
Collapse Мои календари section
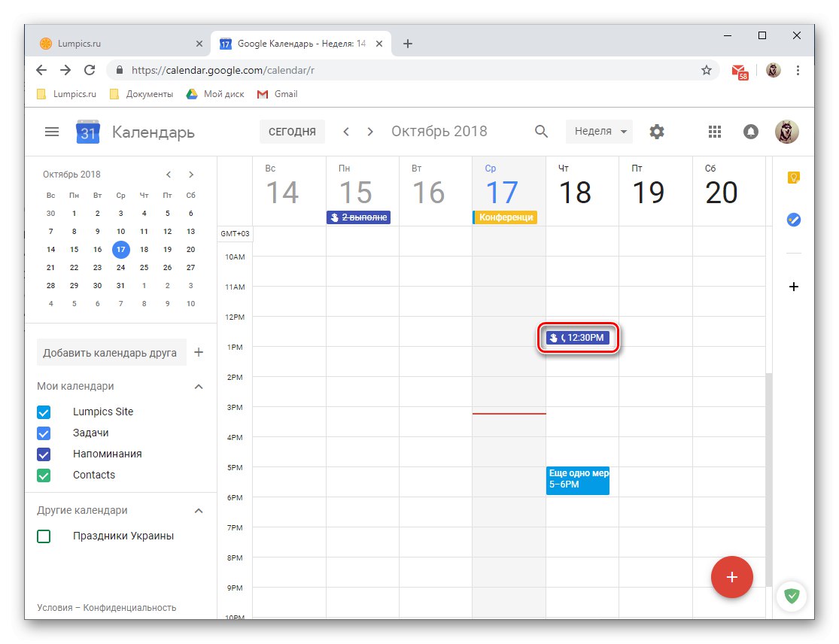199,386
